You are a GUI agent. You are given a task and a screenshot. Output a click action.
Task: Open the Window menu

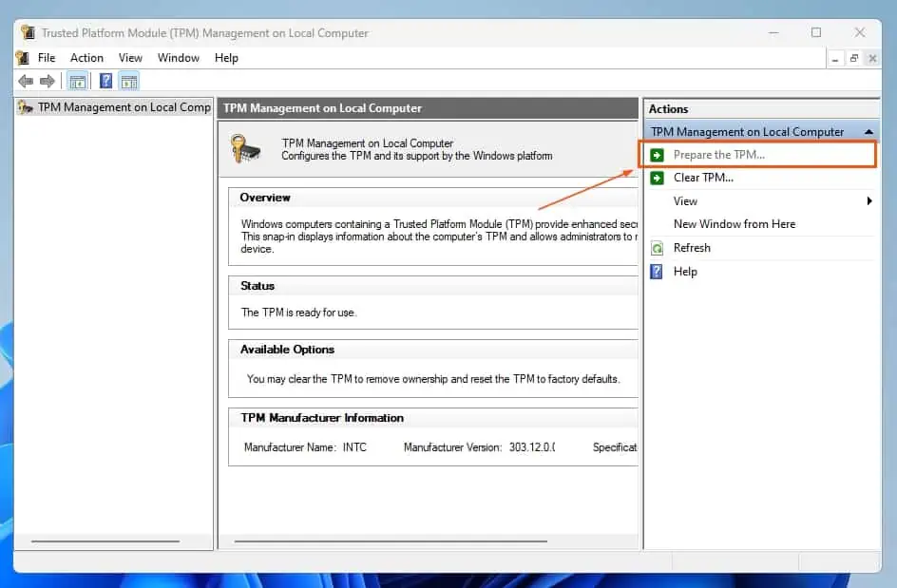(x=179, y=58)
